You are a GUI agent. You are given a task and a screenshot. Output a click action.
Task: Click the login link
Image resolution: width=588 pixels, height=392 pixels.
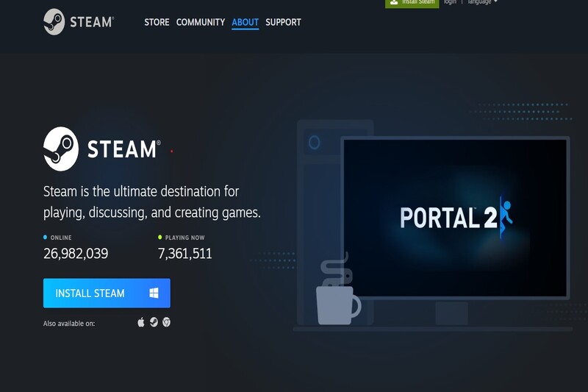click(450, 2)
